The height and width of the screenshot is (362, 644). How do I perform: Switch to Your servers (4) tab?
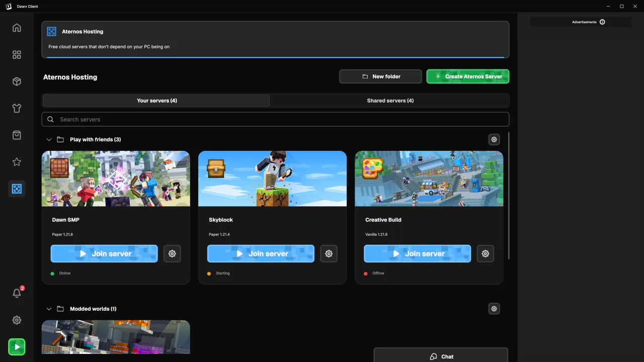(x=156, y=101)
